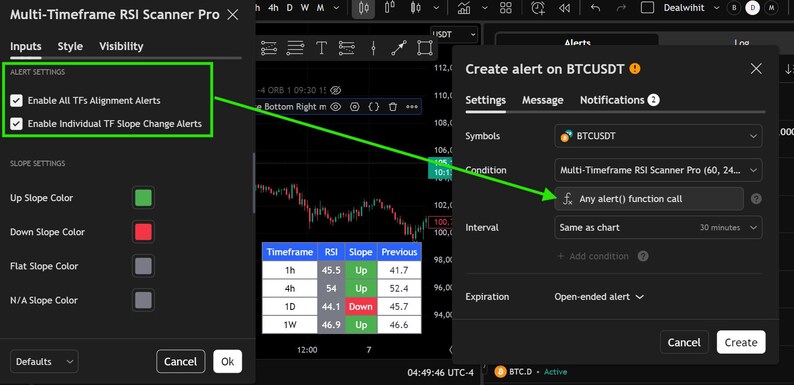Select the hollow candles chart type icon
Image resolution: width=794 pixels, height=385 pixels.
(x=389, y=8)
